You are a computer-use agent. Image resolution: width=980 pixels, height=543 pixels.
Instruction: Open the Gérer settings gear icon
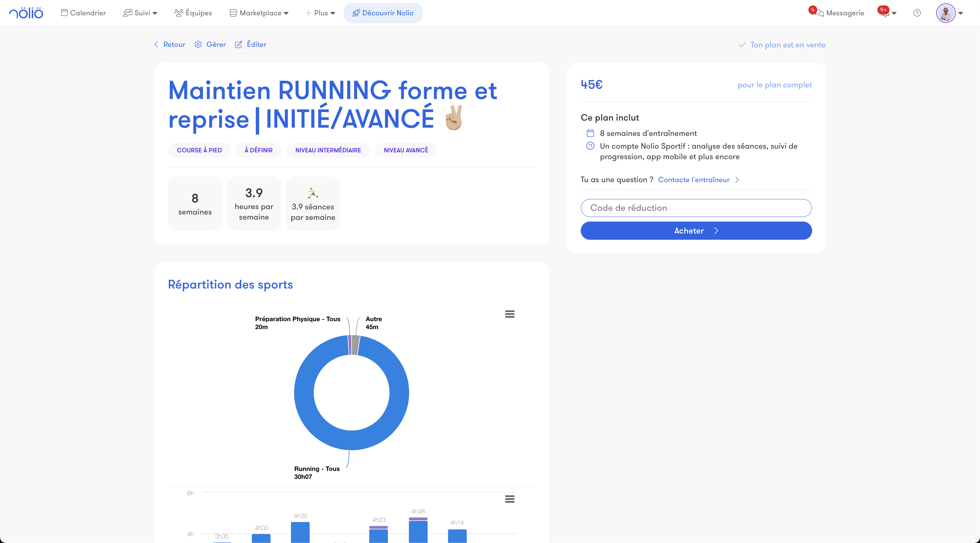click(198, 45)
